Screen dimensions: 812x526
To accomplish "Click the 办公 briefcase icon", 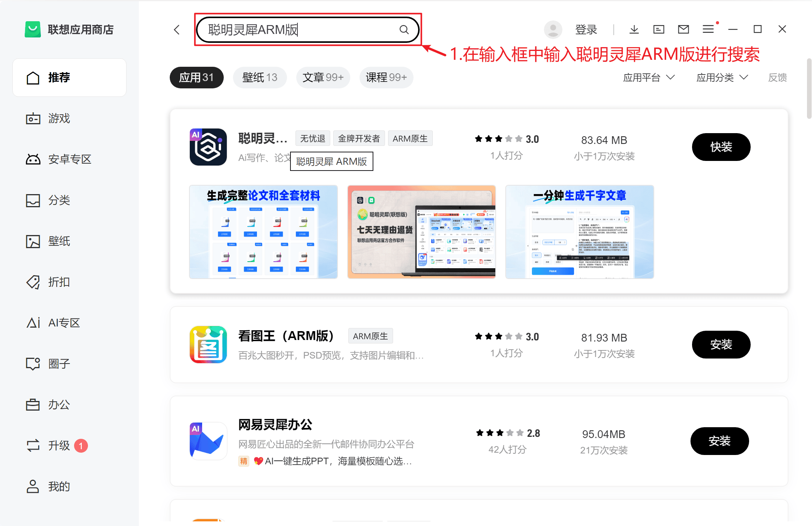I will pos(33,405).
